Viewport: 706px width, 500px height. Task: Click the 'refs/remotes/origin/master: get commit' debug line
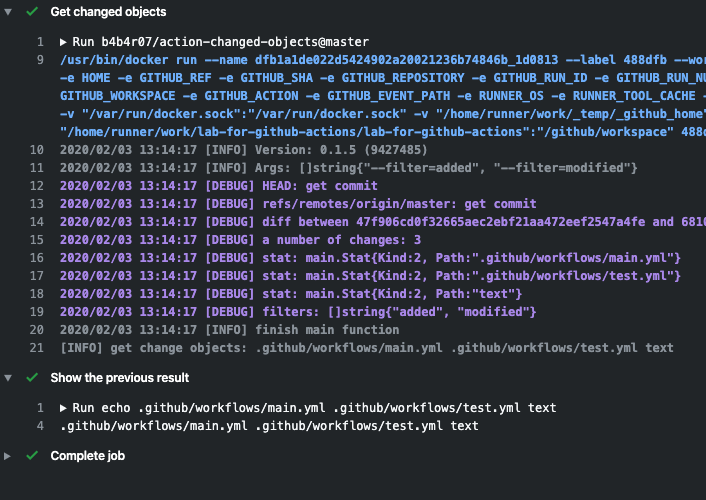[298, 204]
